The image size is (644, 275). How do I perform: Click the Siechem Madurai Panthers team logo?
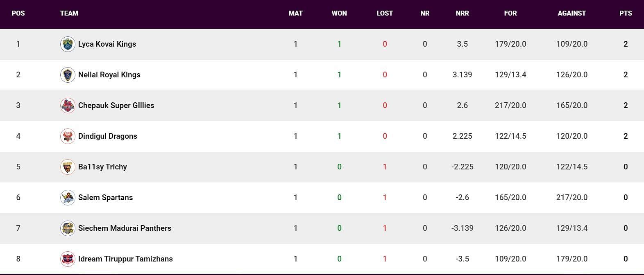pyautogui.click(x=68, y=228)
